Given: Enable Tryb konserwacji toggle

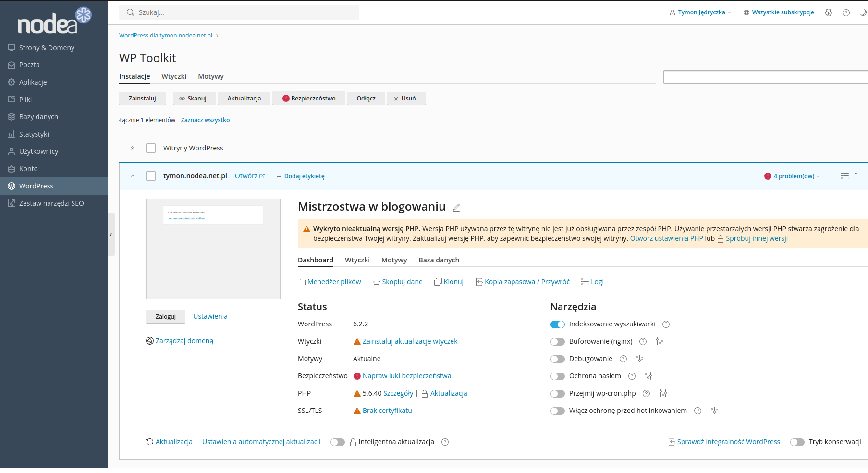Looking at the screenshot, I should pyautogui.click(x=797, y=442).
